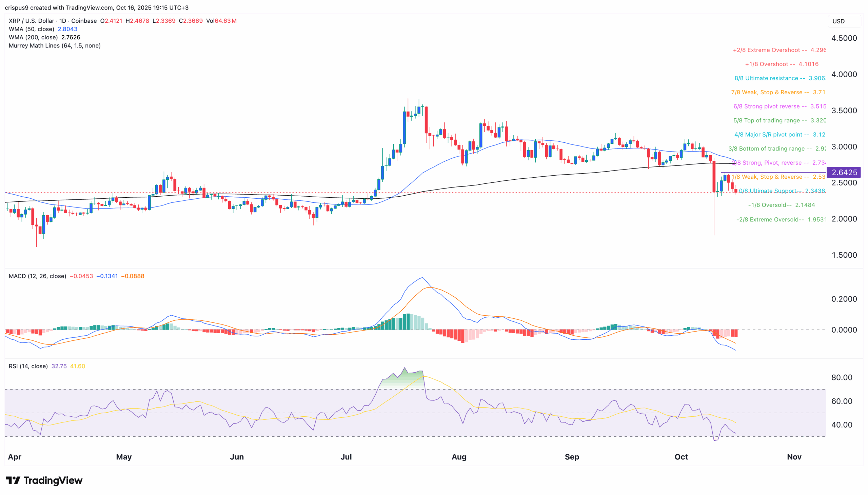Screen dimensions: 868x495
Task: Click the Oct label on the time axis
Action: click(x=681, y=457)
